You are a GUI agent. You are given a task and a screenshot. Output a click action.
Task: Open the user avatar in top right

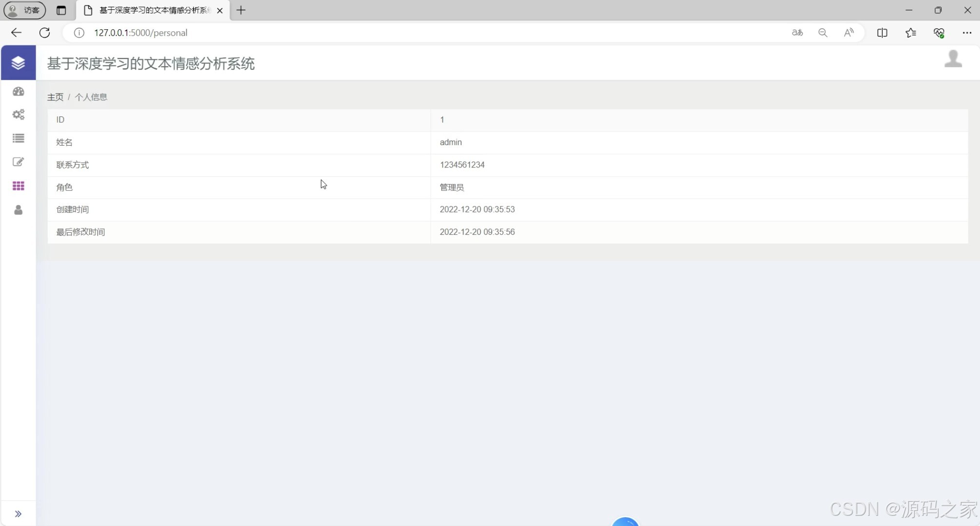pos(953,59)
